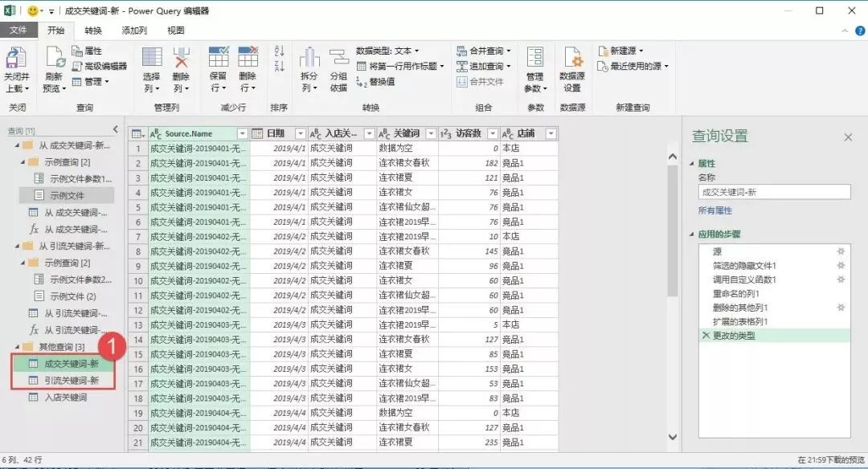Click the gear icon beside 调用自定义函数1 step
The image size is (868, 469).
pos(841,278)
